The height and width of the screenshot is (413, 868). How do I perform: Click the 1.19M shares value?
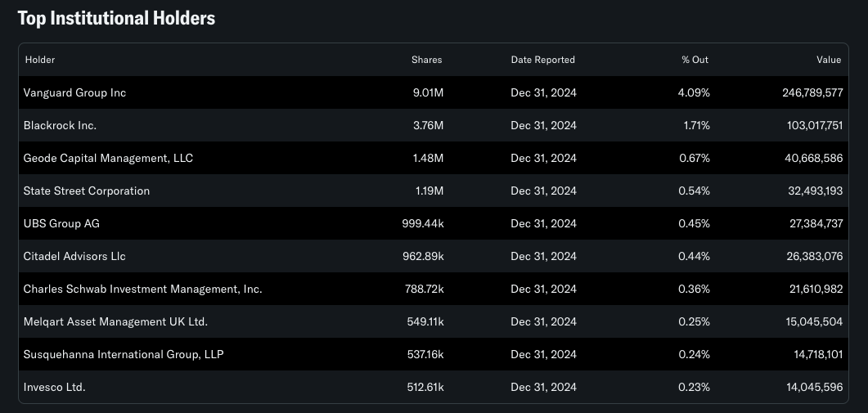coord(430,191)
